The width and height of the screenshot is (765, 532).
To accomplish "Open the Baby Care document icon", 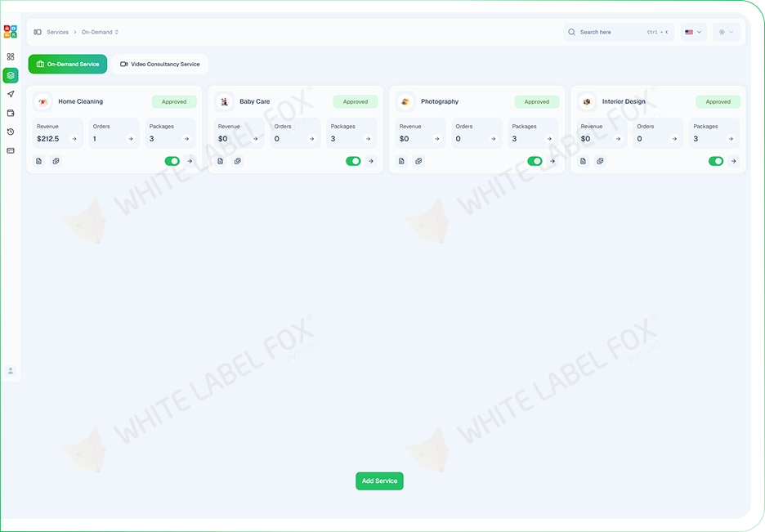I will pyautogui.click(x=221, y=161).
